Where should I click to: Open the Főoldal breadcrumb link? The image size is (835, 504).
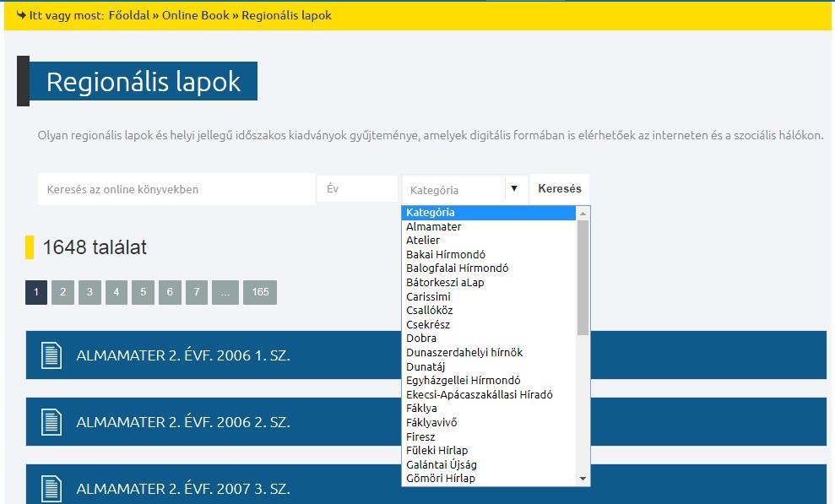[129, 15]
